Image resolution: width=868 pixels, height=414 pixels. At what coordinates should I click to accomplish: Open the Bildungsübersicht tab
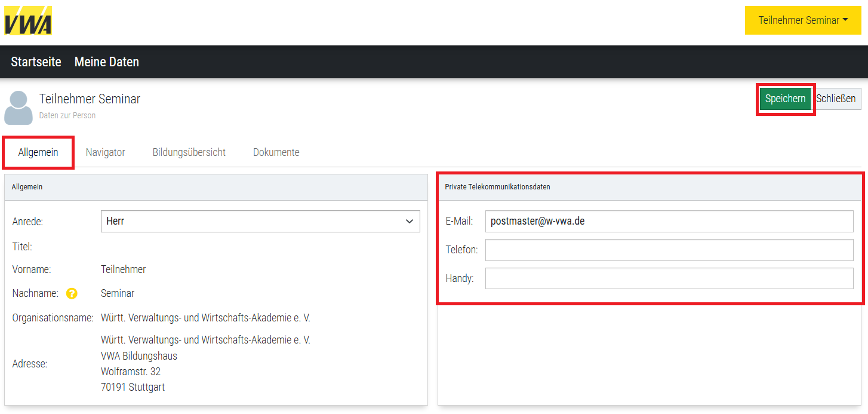[x=189, y=152]
